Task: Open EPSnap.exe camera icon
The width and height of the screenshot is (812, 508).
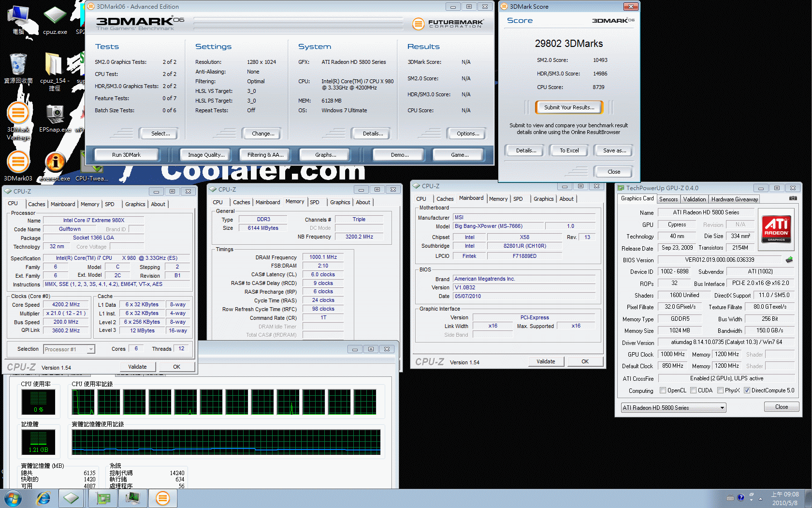Action: [x=55, y=118]
